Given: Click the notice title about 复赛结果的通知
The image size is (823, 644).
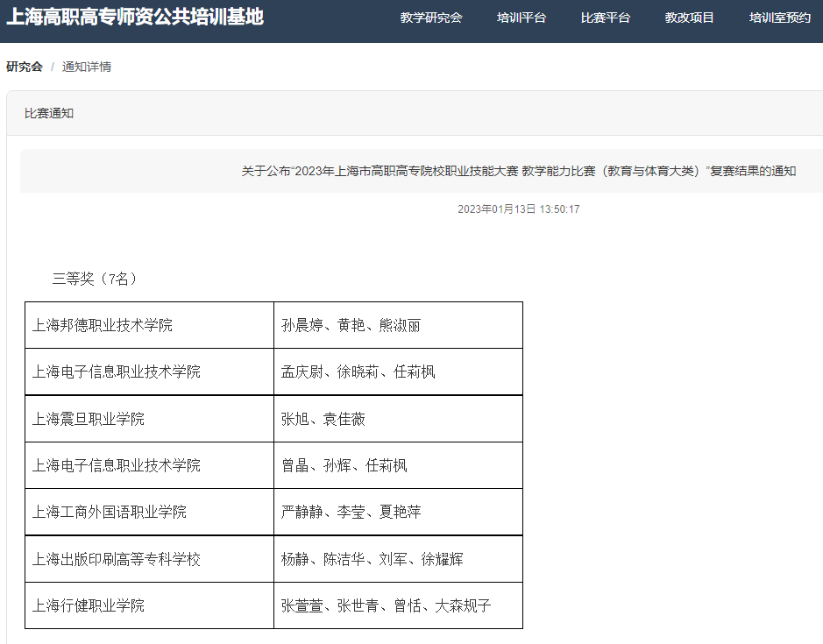Looking at the screenshot, I should (x=519, y=171).
